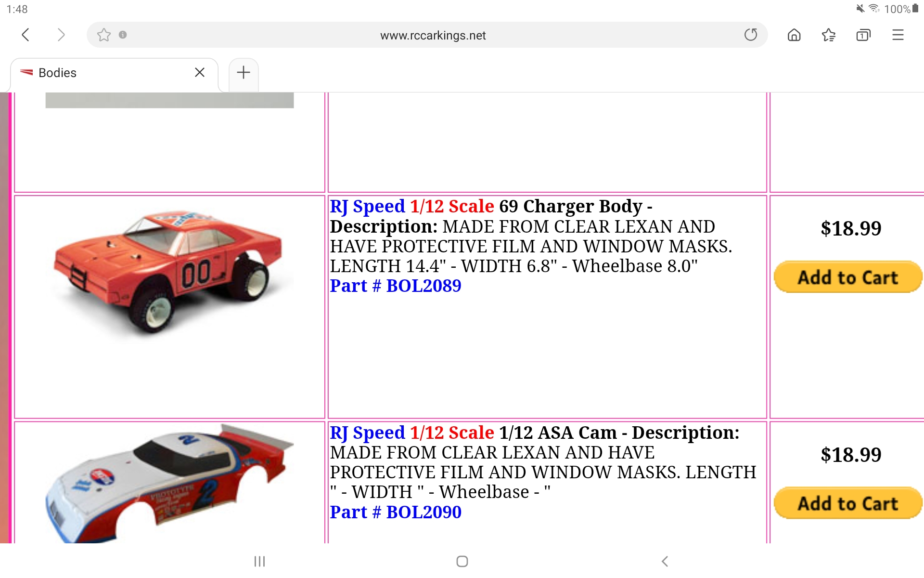This screenshot has height=578, width=924.
Task: Close the Bodies tab
Action: (200, 72)
